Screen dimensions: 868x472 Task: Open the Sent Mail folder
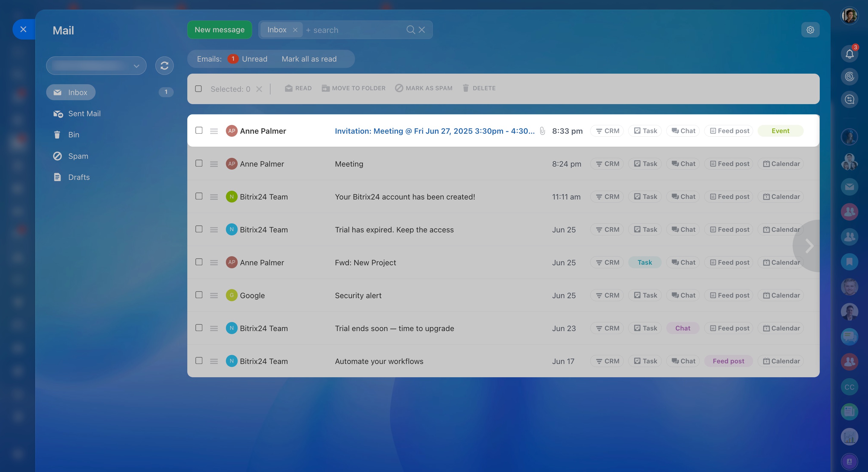pos(84,113)
